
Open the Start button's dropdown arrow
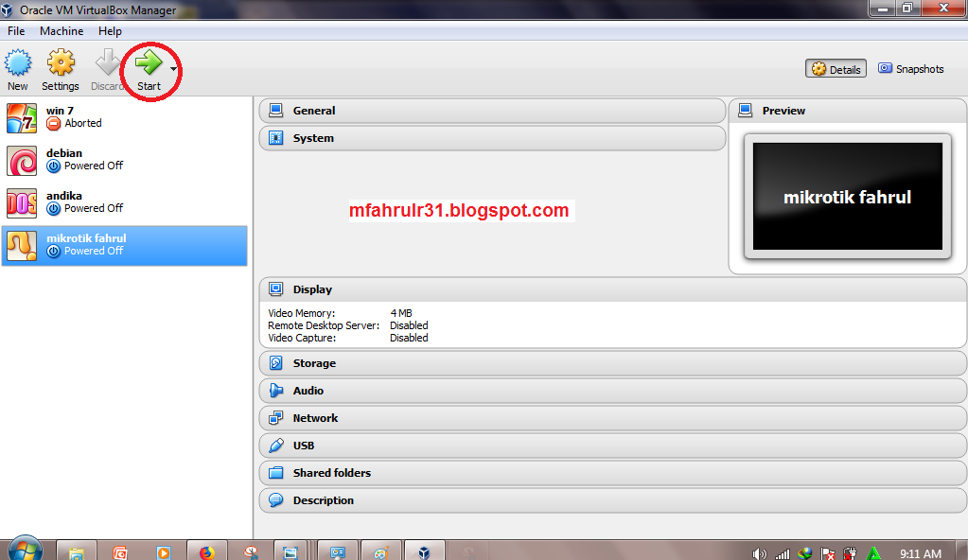(x=173, y=68)
